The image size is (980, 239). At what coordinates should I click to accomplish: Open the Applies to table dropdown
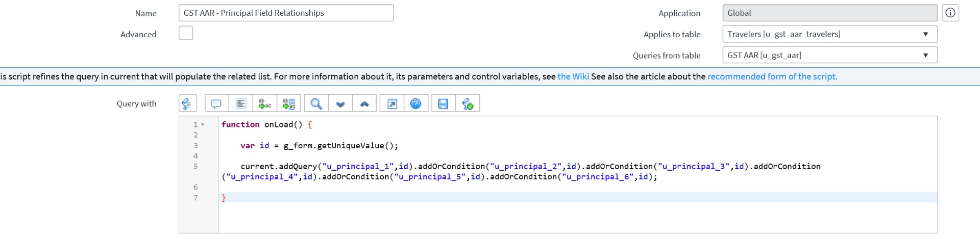(x=830, y=34)
